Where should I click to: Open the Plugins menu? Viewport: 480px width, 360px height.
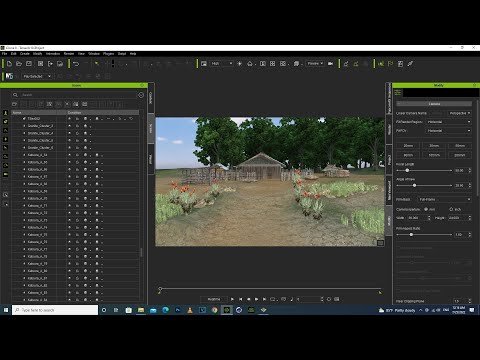[109, 53]
